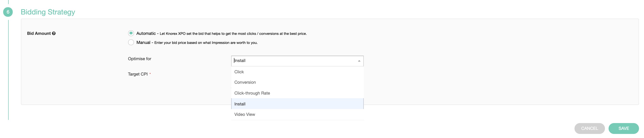Image resolution: width=644 pixels, height=138 pixels.
Task: Pick the Click-through Rate option
Action: [x=252, y=93]
